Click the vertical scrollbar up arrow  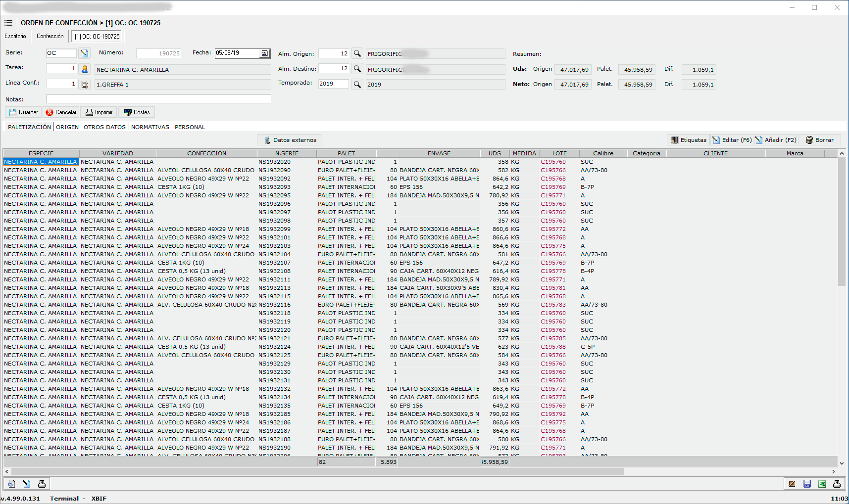(842, 153)
